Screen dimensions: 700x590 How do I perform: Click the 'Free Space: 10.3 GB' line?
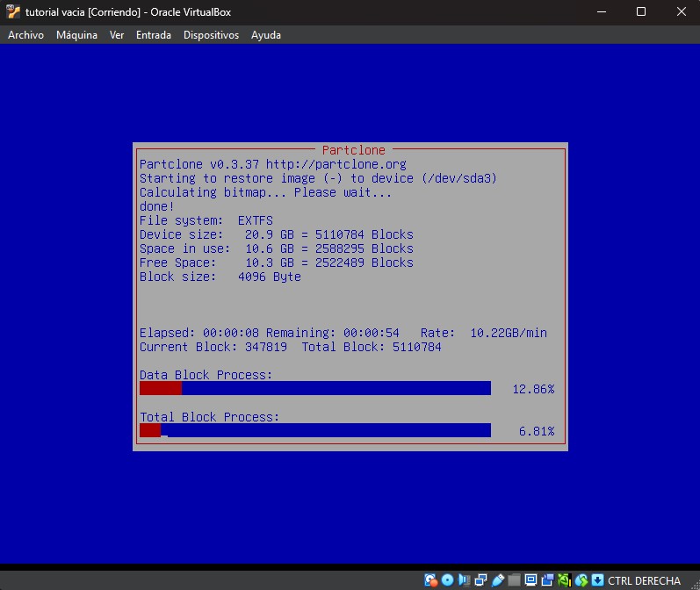(277, 263)
